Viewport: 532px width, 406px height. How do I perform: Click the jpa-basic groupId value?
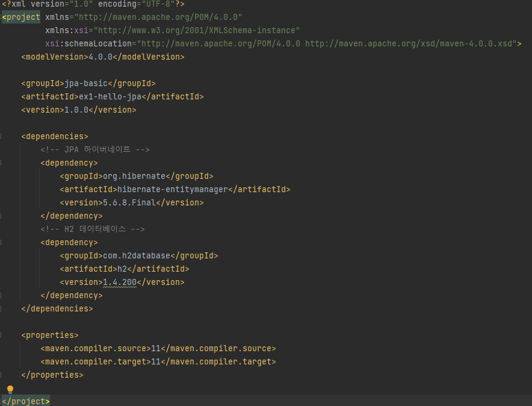[x=86, y=83]
